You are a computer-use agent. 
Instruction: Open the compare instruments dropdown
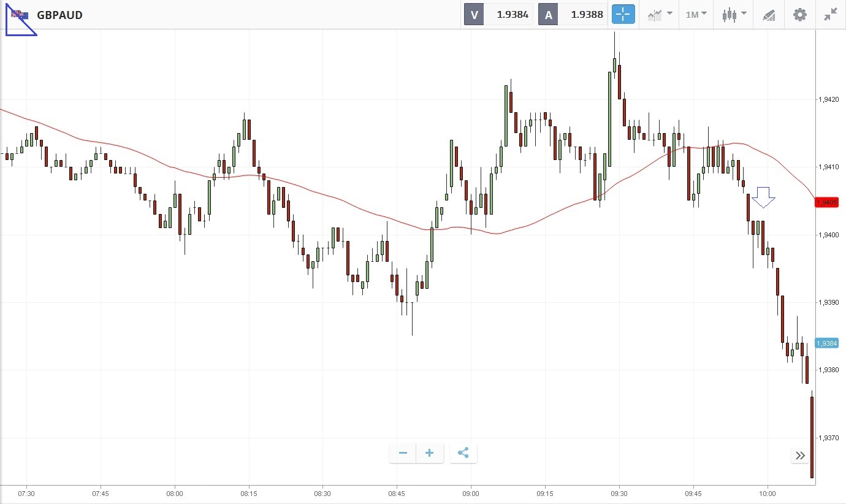pos(660,15)
